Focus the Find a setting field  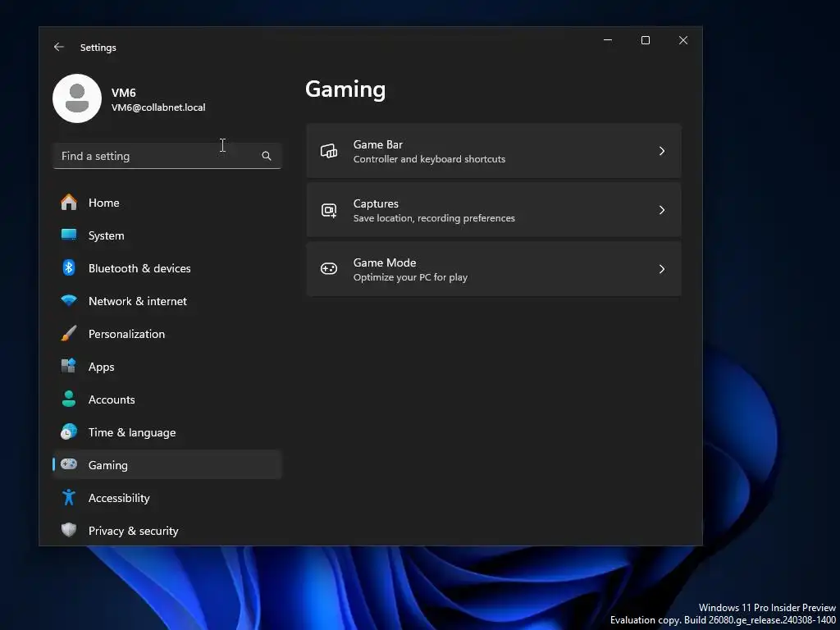click(x=167, y=156)
